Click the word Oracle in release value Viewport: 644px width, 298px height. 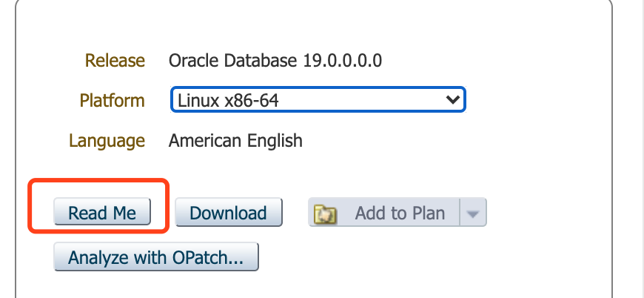[x=190, y=60]
